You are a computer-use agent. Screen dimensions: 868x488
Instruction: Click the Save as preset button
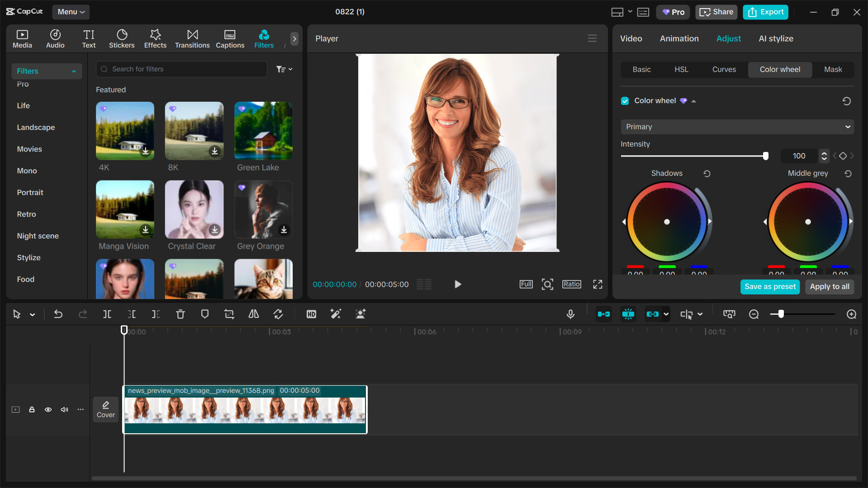pos(770,287)
